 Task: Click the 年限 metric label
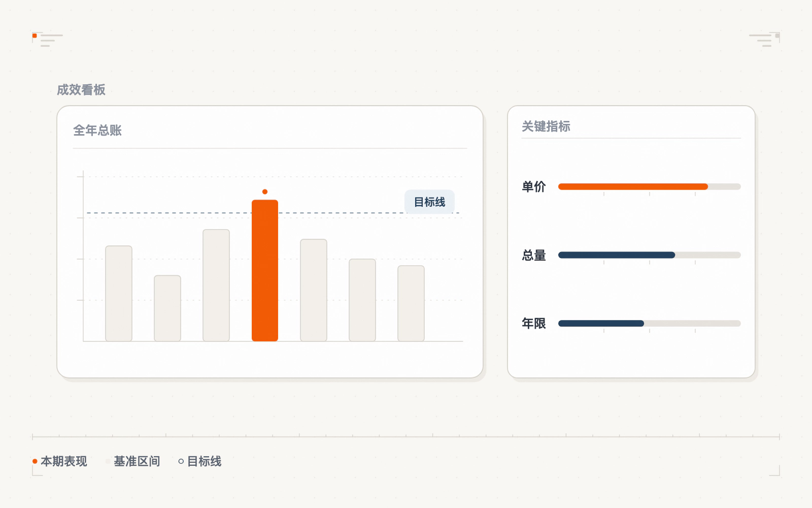pyautogui.click(x=534, y=323)
